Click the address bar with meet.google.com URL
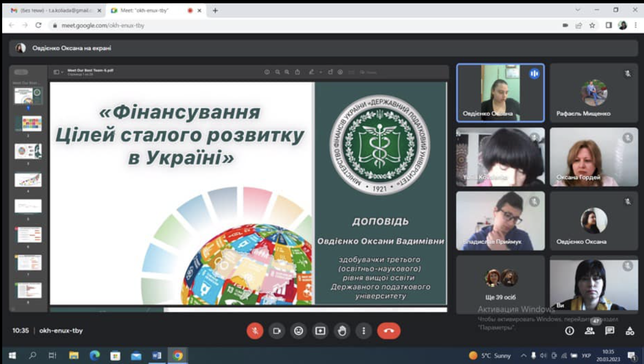 pos(304,25)
